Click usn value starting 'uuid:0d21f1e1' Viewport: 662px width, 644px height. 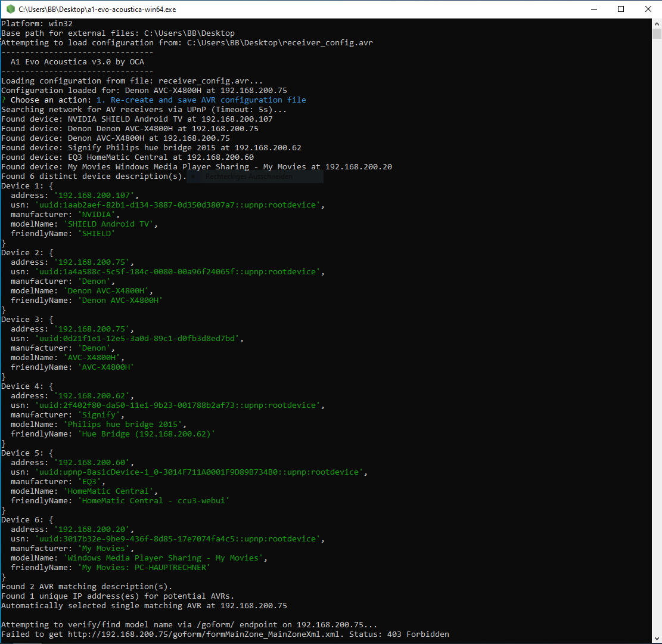(x=137, y=339)
